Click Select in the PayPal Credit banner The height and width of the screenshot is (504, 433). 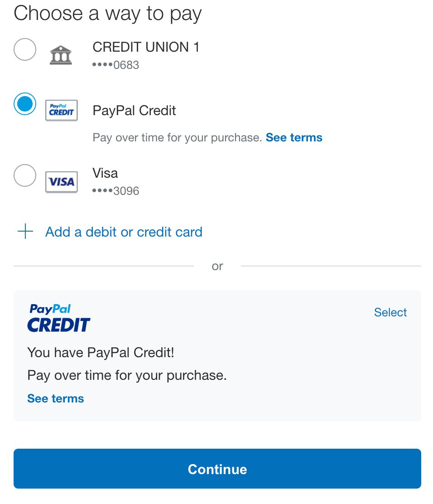pos(390,312)
